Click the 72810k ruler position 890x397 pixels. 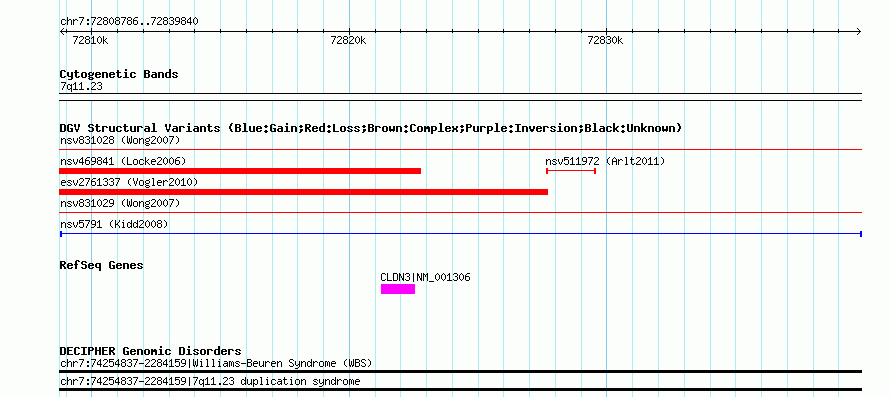91,40
